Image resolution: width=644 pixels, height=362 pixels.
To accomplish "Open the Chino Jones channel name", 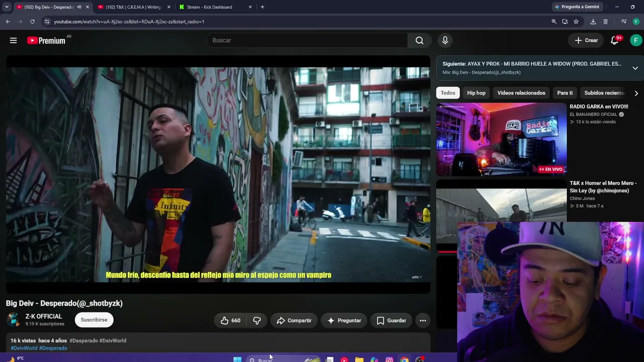I will point(582,199).
